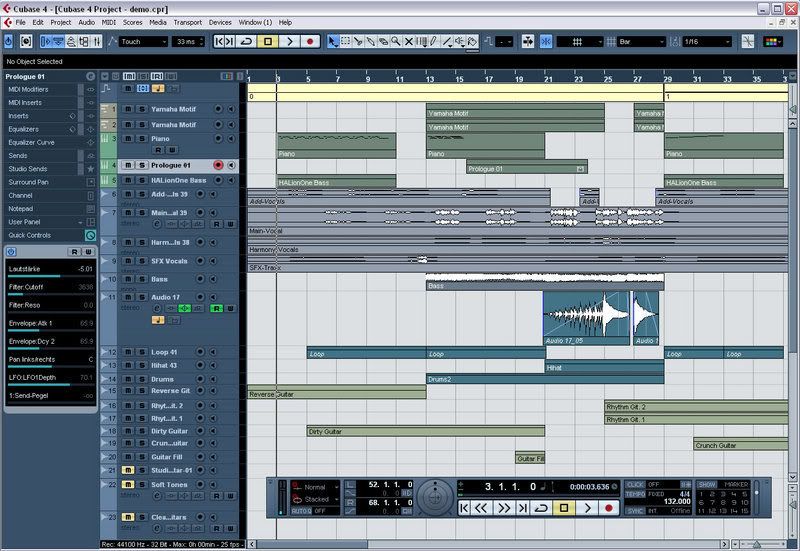The width and height of the screenshot is (800, 551).
Task: Select the Play speaker tool
Action: pos(460,41)
